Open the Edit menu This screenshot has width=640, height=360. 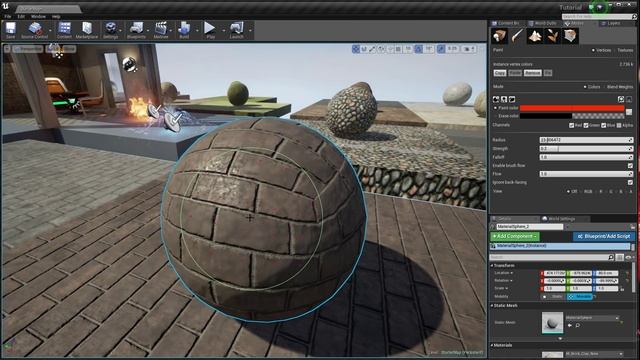[x=21, y=16]
